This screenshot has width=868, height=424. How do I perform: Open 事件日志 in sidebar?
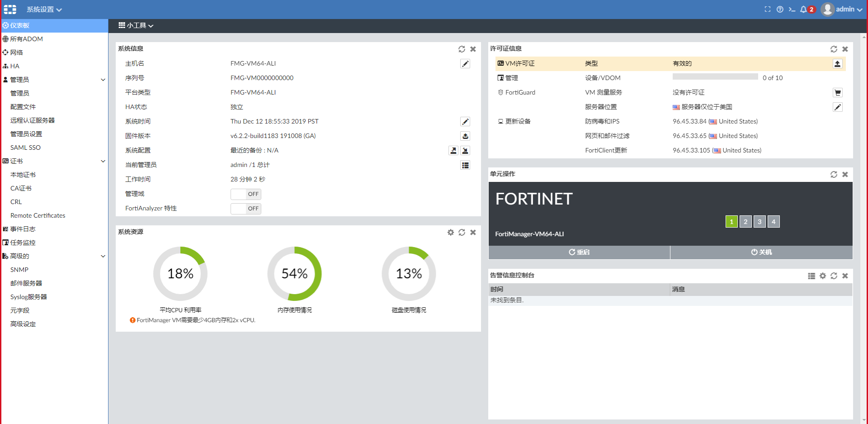point(54,229)
